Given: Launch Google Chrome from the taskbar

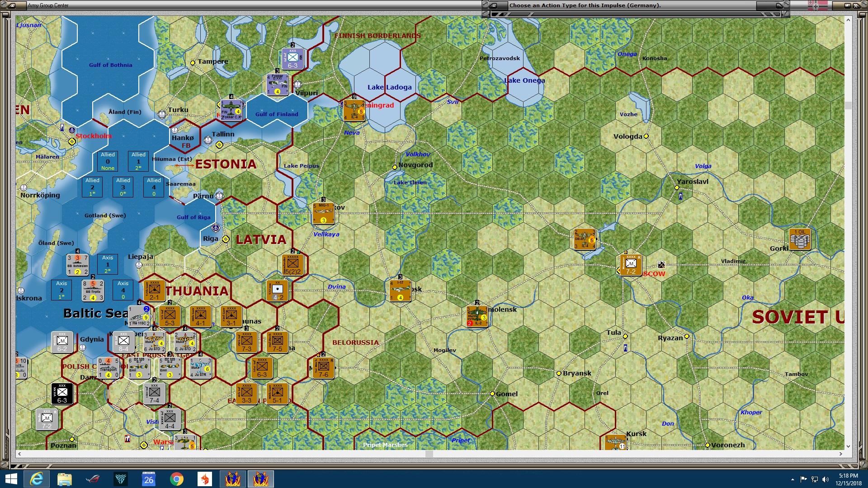Looking at the screenshot, I should (176, 479).
